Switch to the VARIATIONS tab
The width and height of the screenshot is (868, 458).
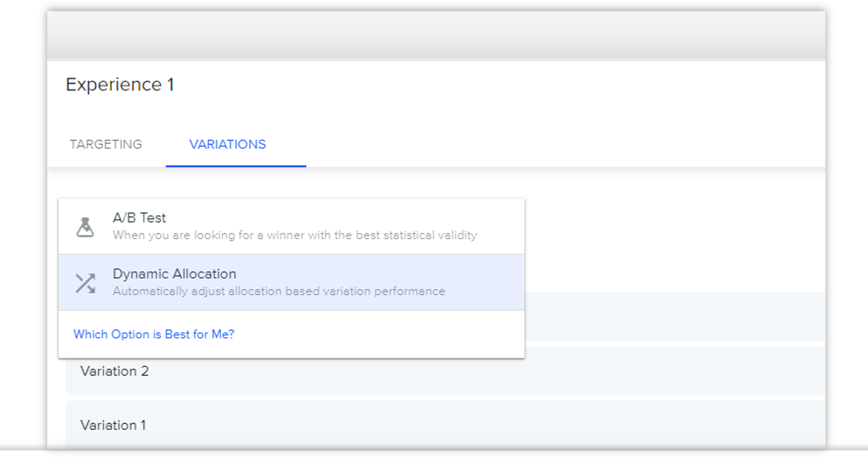pyautogui.click(x=228, y=144)
